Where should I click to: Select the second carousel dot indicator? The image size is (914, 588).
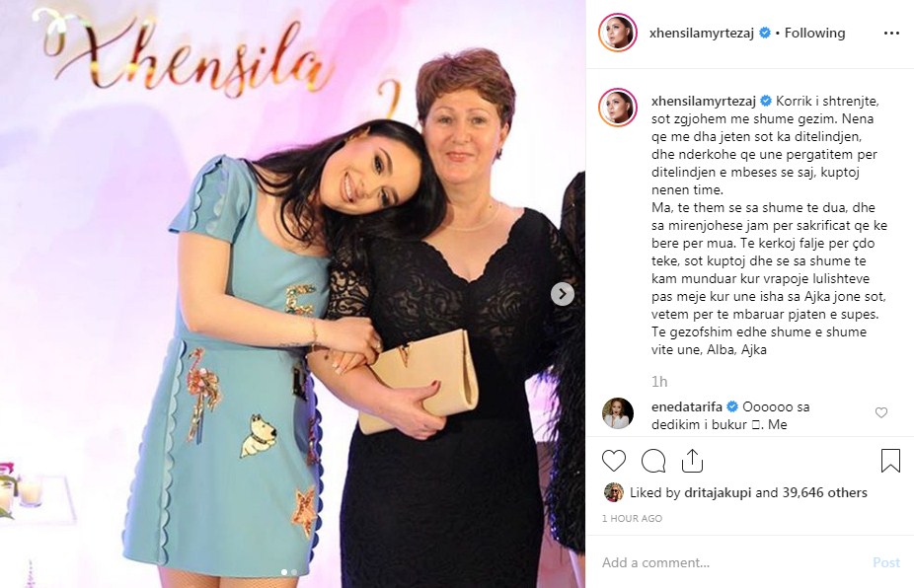pos(293,572)
